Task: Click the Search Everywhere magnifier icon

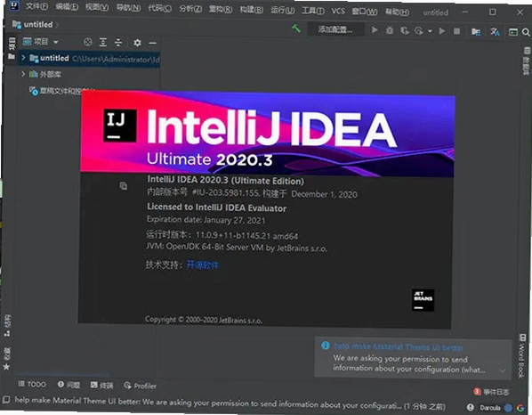Action: [x=526, y=32]
